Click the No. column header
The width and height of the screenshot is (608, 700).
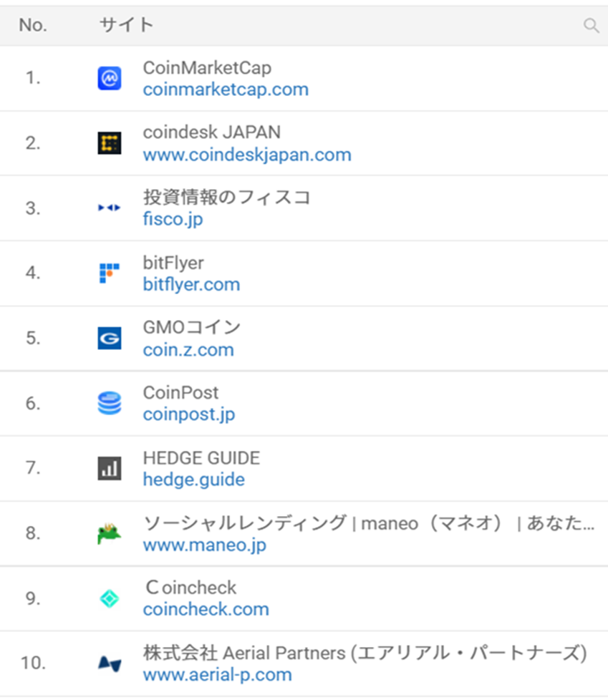[x=31, y=26]
